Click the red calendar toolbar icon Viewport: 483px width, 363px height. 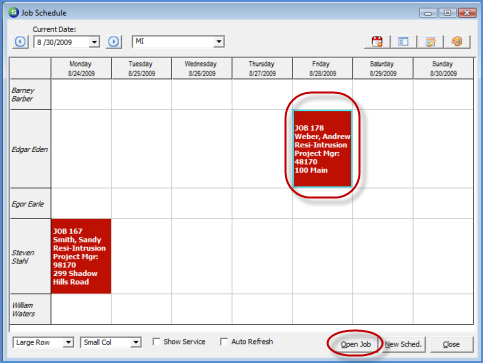[377, 42]
